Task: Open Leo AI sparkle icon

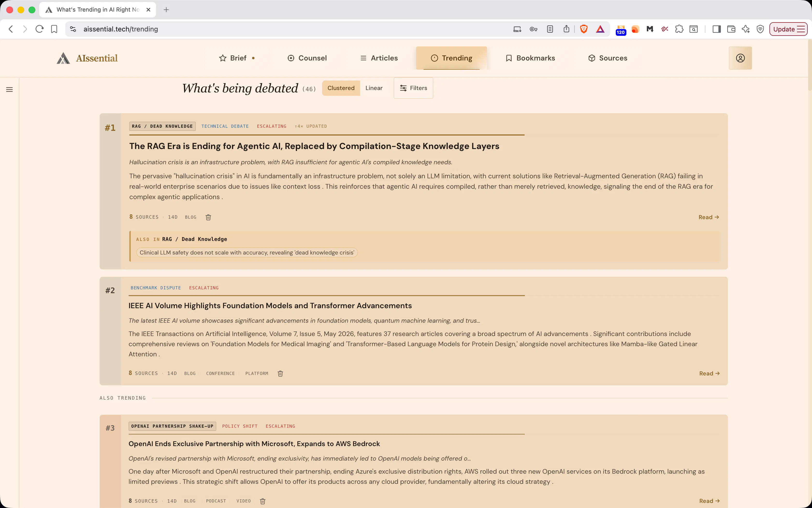Action: (x=746, y=29)
